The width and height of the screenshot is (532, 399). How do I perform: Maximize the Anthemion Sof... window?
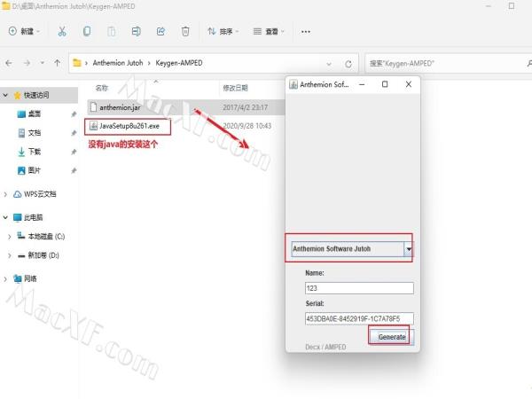(x=385, y=84)
